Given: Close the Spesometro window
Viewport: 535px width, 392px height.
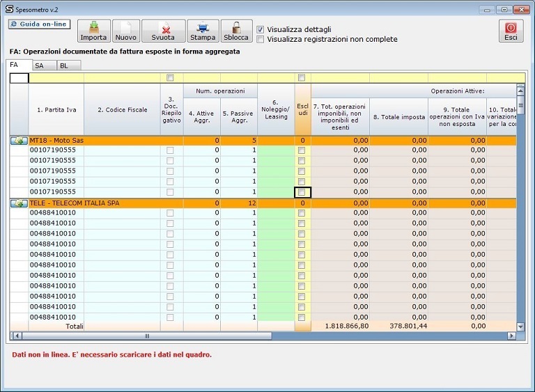Looking at the screenshot, I should point(521,10).
